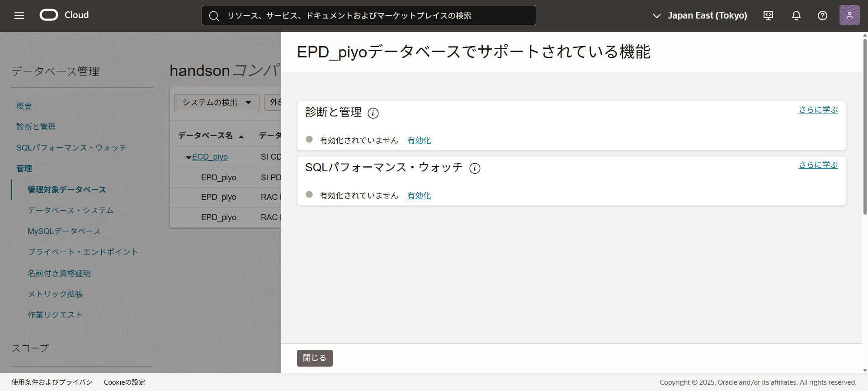Open プライベート・エンドポイント sidebar item
Image resolution: width=868 pixels, height=391 pixels.
click(83, 252)
